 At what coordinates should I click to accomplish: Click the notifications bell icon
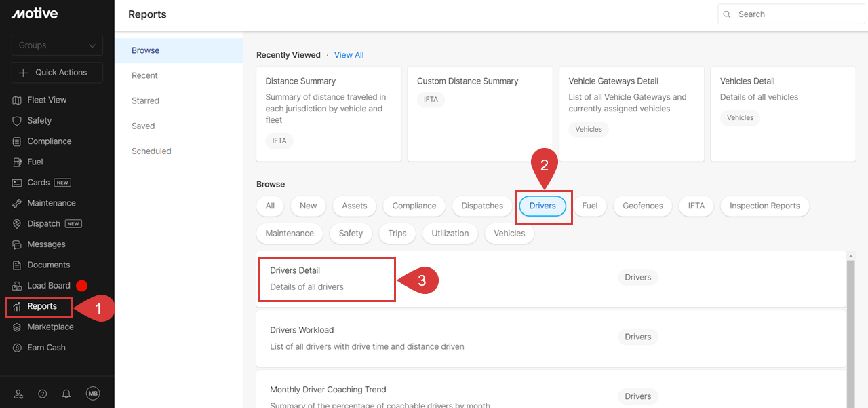(66, 394)
